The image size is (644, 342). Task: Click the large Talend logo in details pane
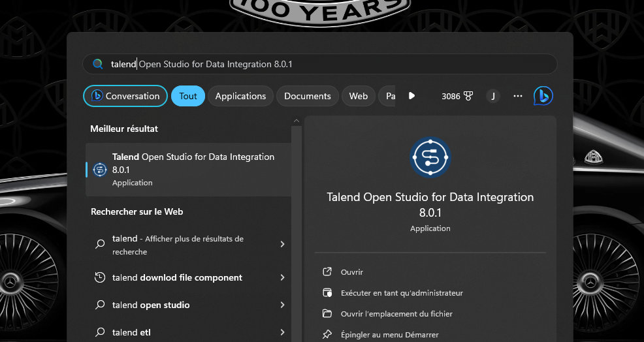point(430,158)
